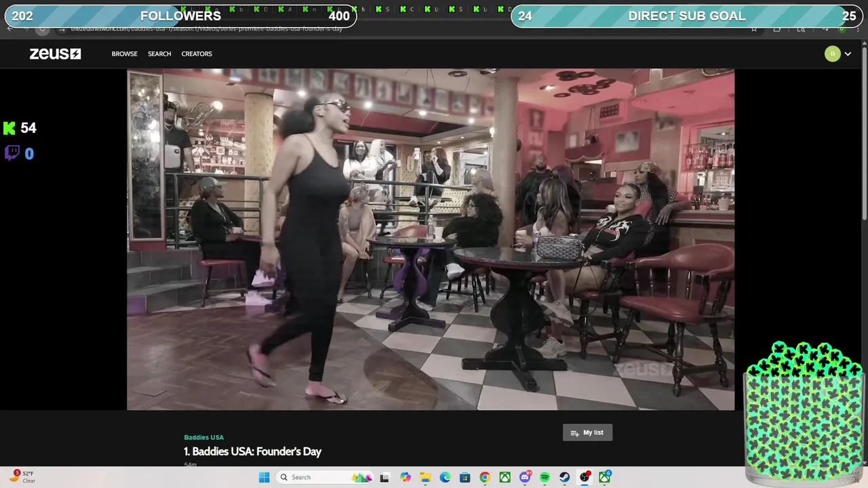Image resolution: width=868 pixels, height=488 pixels.
Task: Click the browser reload button
Action: tap(42, 29)
